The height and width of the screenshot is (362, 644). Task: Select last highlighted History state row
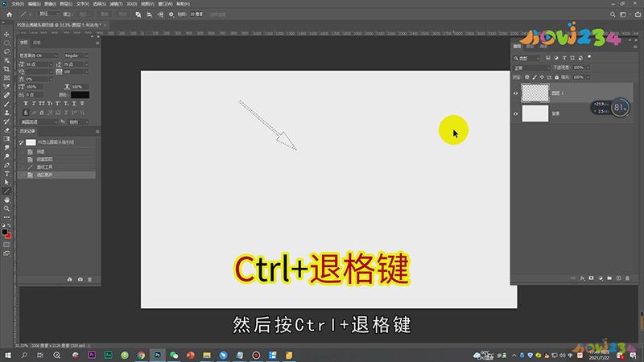click(x=57, y=175)
